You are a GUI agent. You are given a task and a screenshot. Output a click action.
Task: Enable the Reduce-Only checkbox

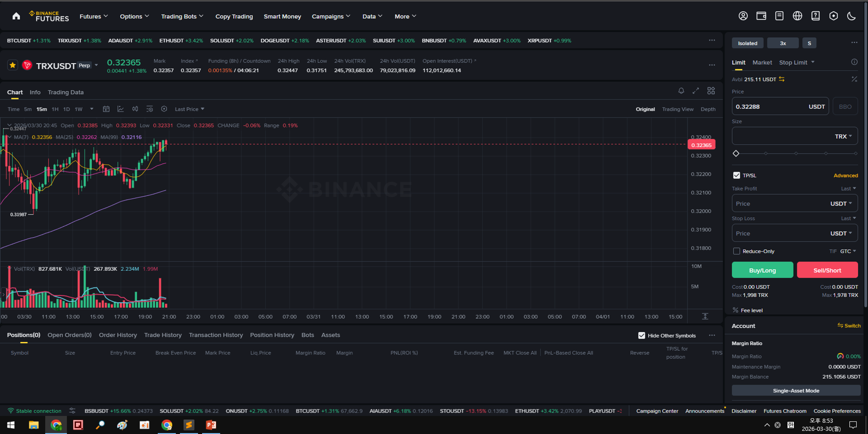736,251
